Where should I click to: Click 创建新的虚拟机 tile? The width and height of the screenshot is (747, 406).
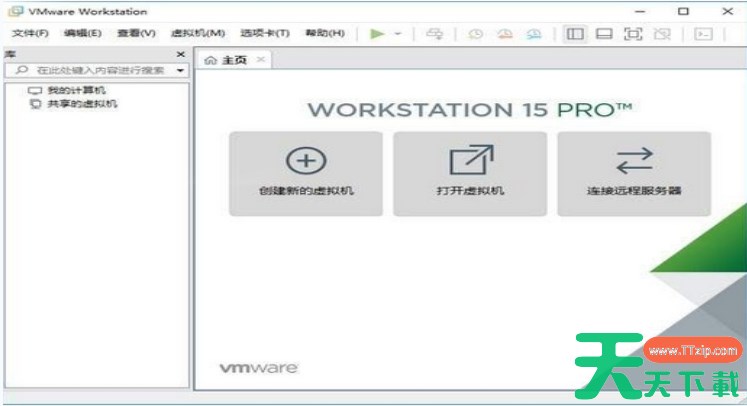coord(306,174)
